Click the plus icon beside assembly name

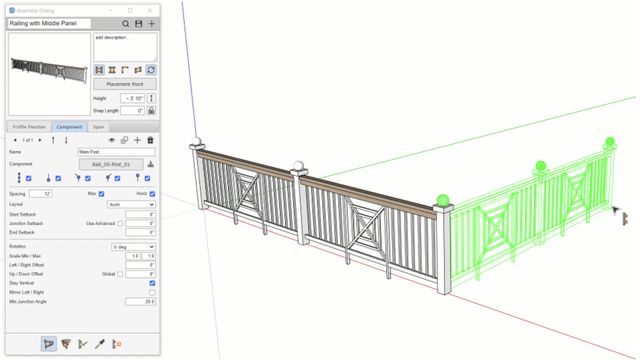point(151,24)
